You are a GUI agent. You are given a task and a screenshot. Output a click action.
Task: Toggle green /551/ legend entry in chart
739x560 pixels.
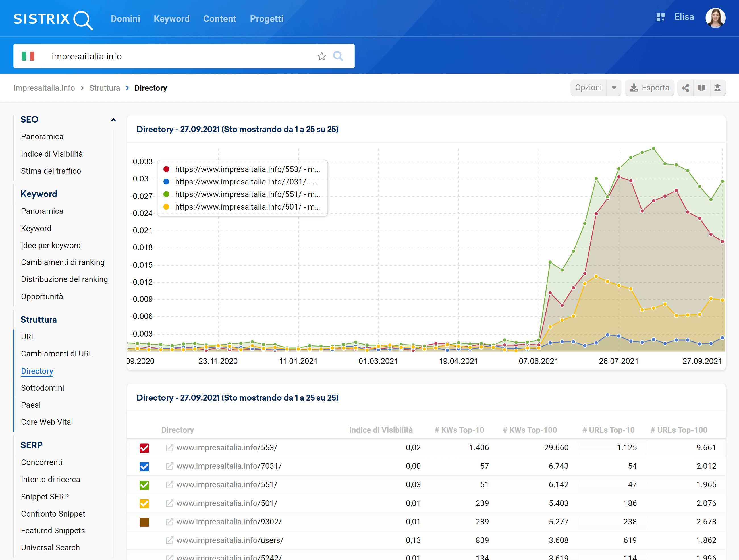[242, 194]
